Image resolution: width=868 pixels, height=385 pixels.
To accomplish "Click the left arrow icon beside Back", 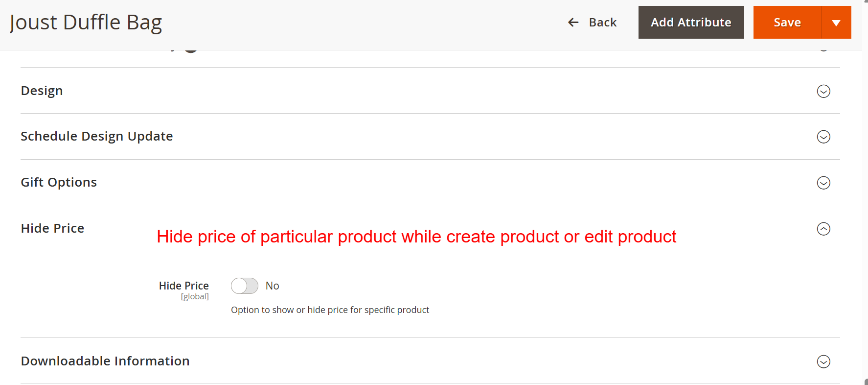I will 573,23.
